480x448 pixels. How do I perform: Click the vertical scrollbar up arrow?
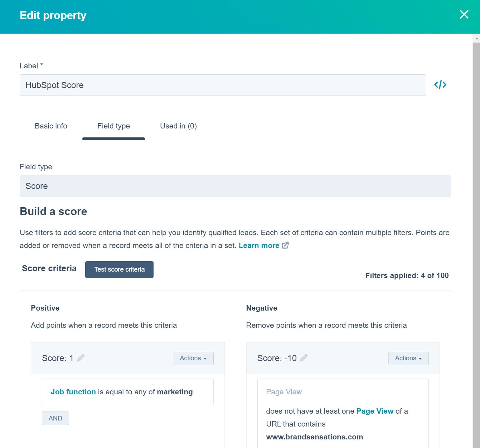point(476,38)
